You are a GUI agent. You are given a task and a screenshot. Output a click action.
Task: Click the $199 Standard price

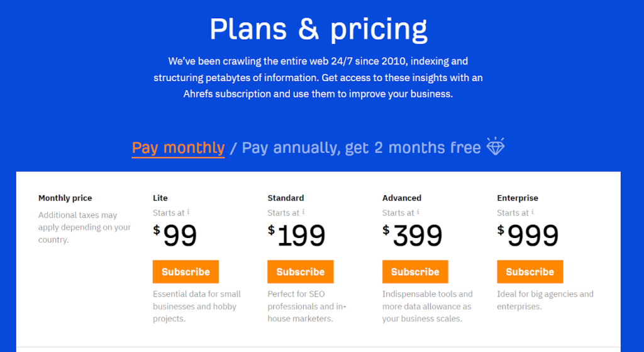[x=297, y=236]
